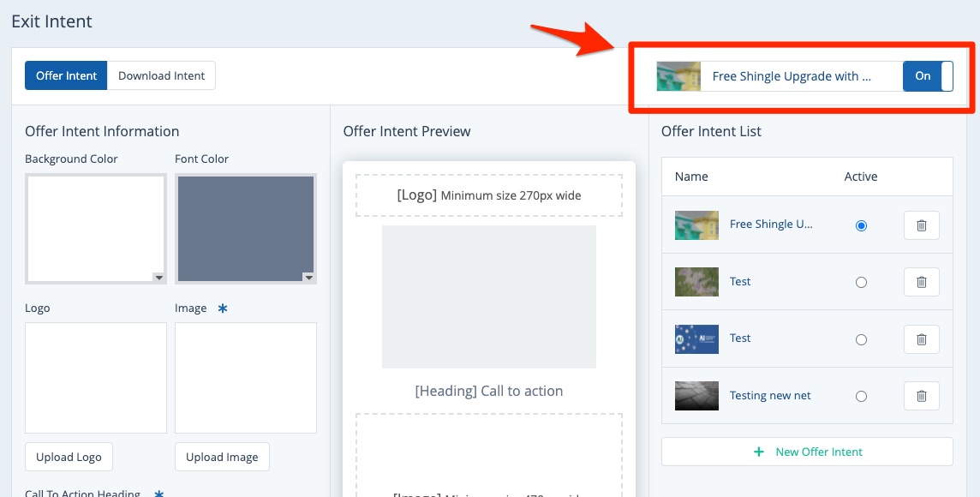This screenshot has width=980, height=497.
Task: Open Background Color dropdown arrow
Action: 158,277
